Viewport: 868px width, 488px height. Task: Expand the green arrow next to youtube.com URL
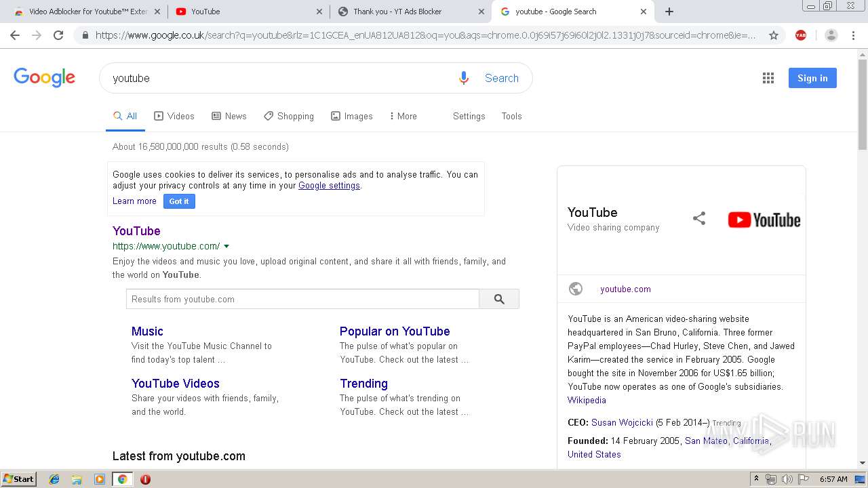click(x=226, y=246)
